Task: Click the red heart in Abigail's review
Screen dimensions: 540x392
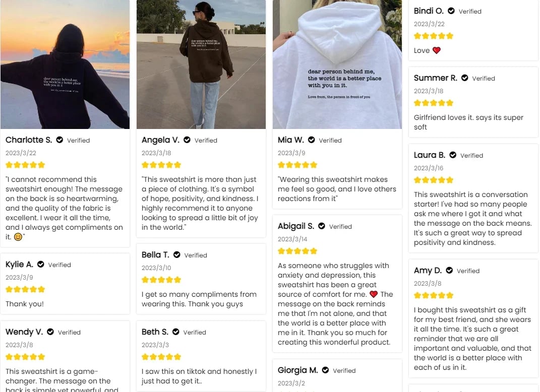Action: click(374, 294)
